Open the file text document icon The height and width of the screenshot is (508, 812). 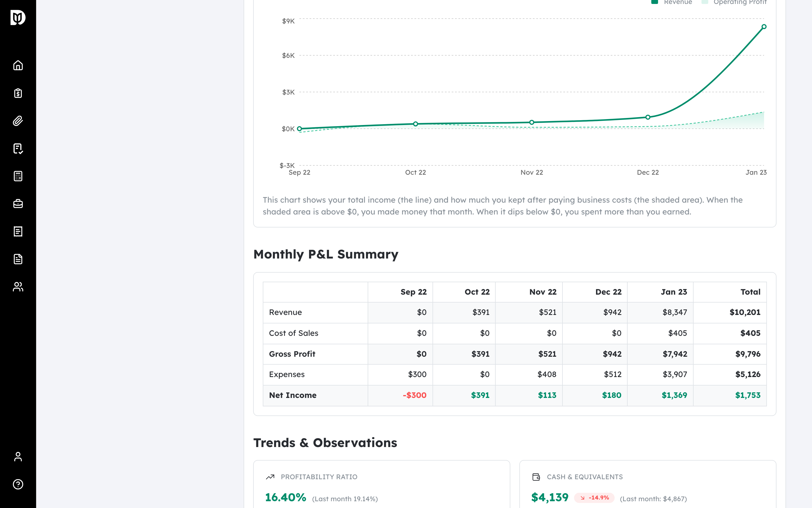pos(18,259)
